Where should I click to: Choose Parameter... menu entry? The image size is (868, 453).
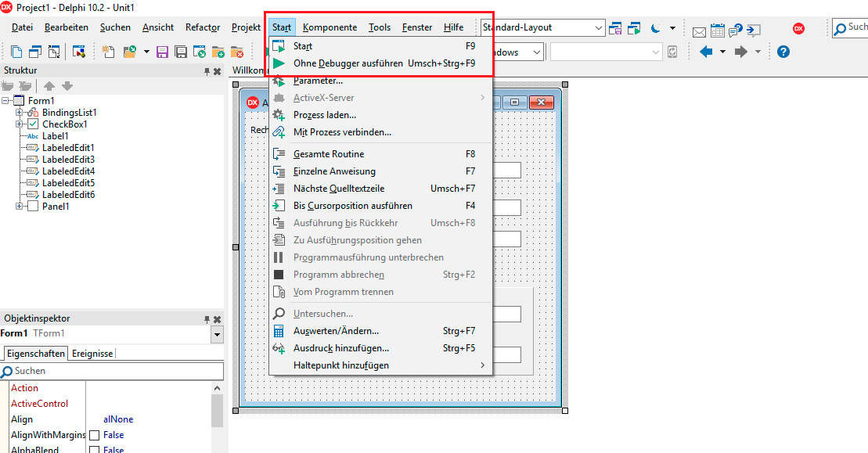coord(381,81)
